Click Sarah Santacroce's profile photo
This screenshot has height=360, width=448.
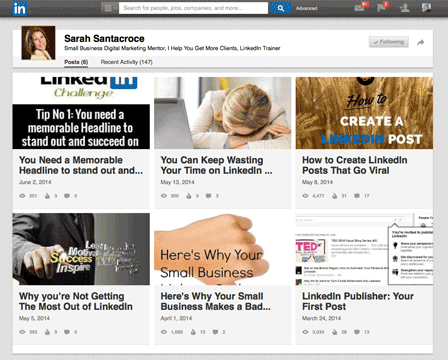[38, 43]
